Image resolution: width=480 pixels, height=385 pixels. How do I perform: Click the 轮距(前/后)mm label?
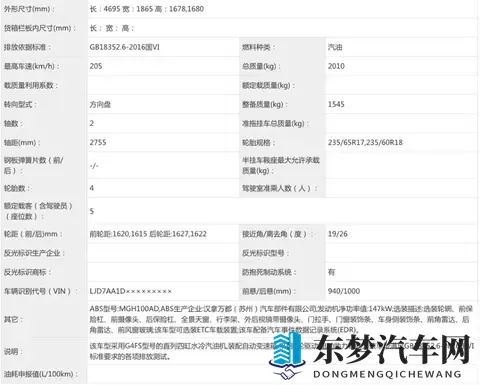tap(33, 234)
